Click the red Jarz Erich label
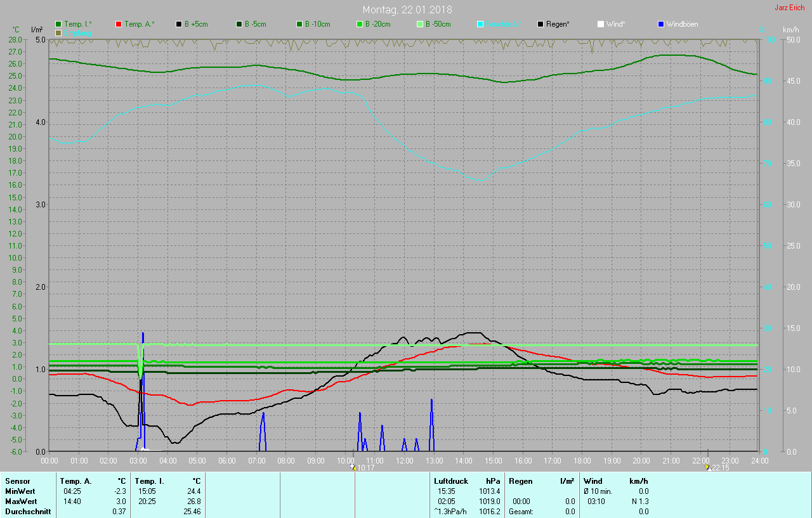Screen dimensions: 812x518 tap(789, 8)
